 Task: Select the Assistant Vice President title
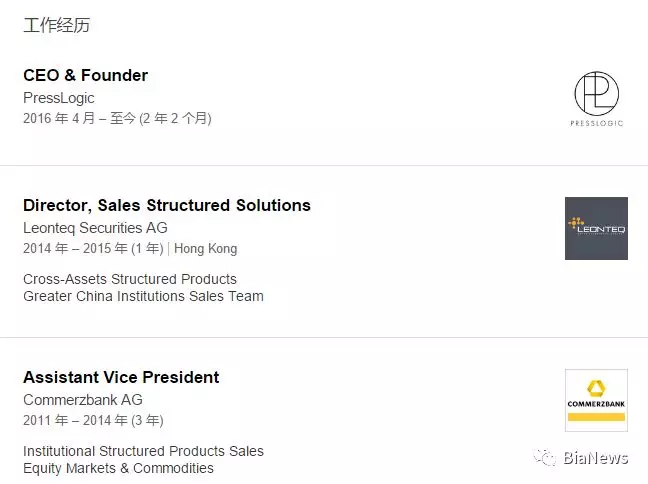click(x=121, y=377)
